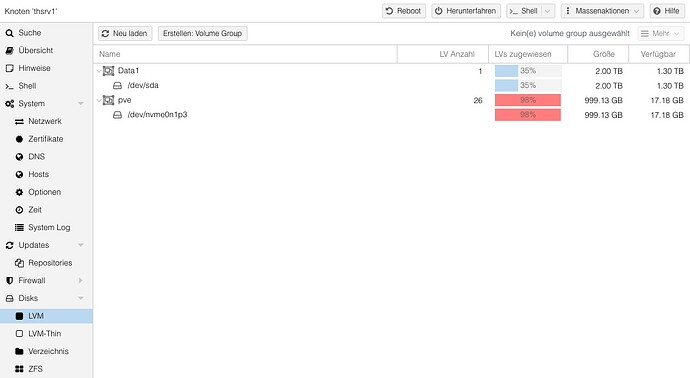The width and height of the screenshot is (690, 378).
Task: Click the LVM square icon
Action: pos(19,316)
